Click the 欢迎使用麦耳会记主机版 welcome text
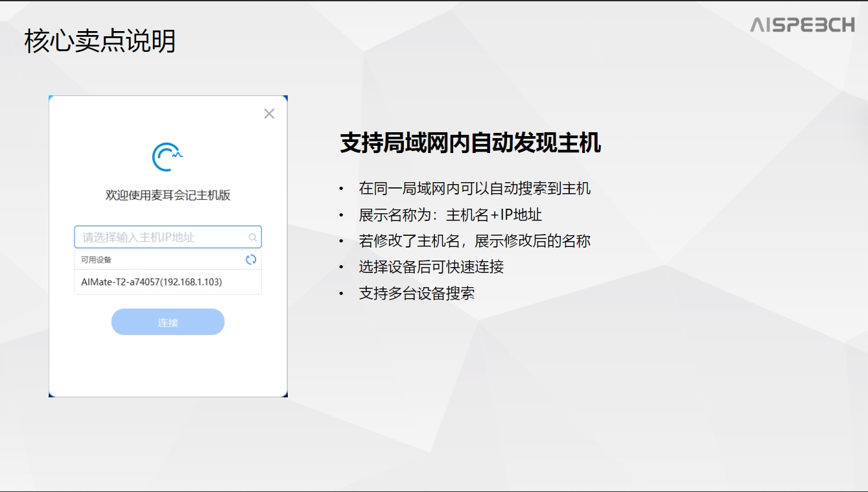Image resolution: width=868 pixels, height=492 pixels. [168, 196]
